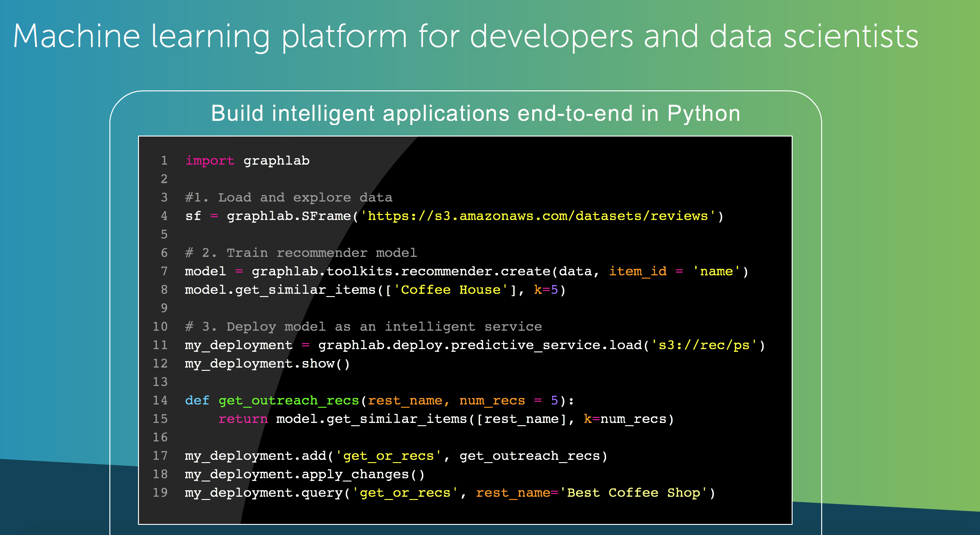Click the 'item_id' keyword argument on line 7
Screen dimensions: 980x535
coord(637,272)
